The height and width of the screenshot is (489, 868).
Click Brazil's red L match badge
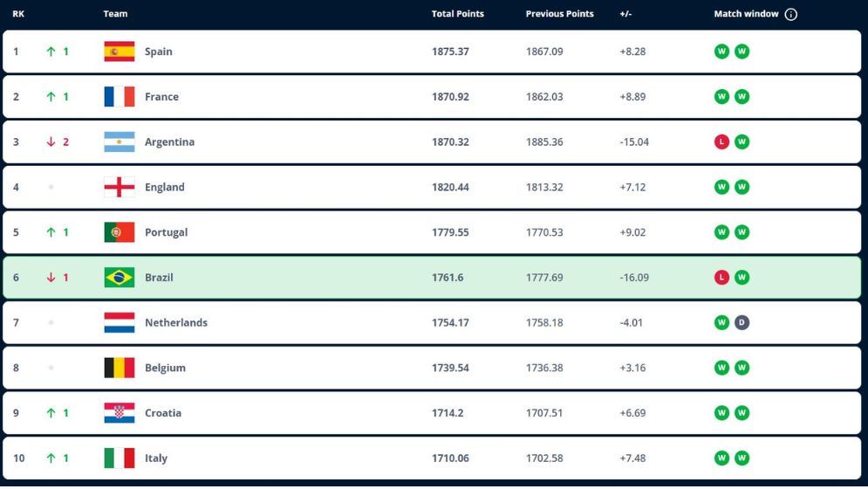point(721,278)
